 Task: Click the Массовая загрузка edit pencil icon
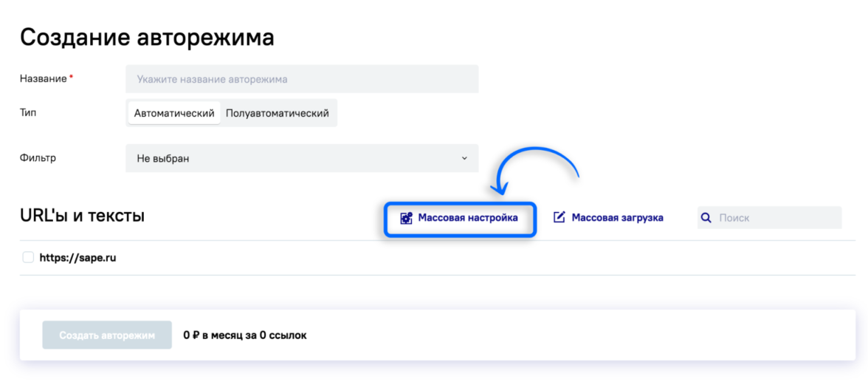click(559, 217)
